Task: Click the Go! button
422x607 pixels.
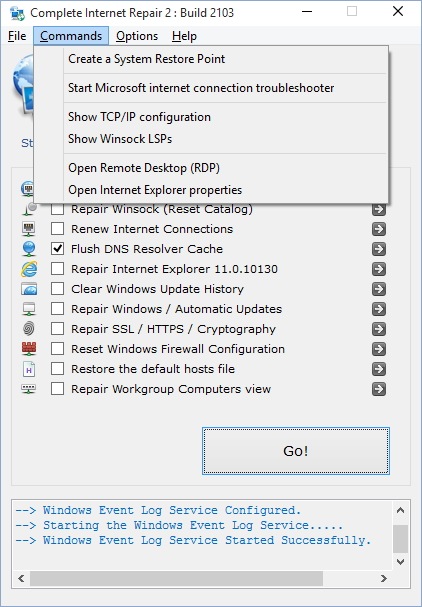Action: pos(296,451)
